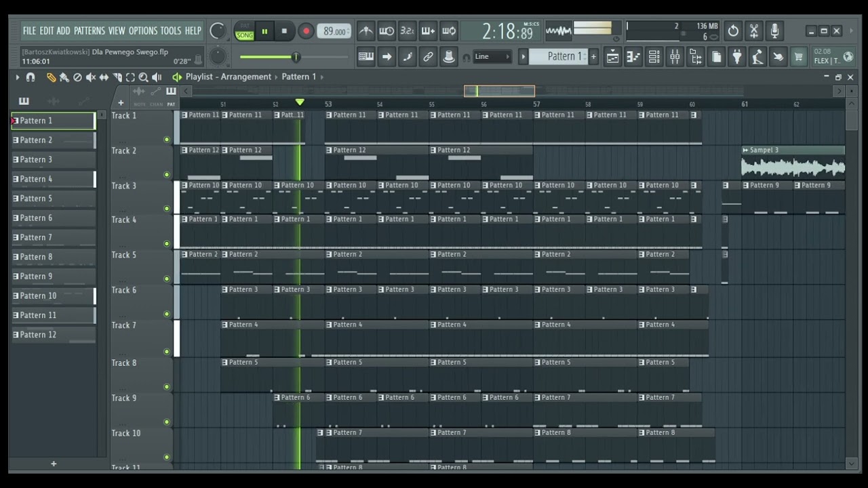Image resolution: width=868 pixels, height=488 pixels.
Task: Click the song position slider handle
Action: click(x=296, y=57)
